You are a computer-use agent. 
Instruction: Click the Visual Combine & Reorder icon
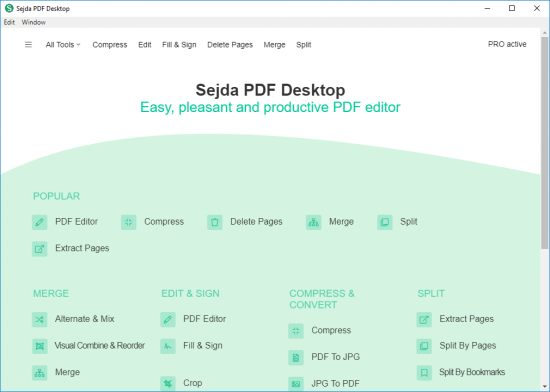(x=40, y=346)
